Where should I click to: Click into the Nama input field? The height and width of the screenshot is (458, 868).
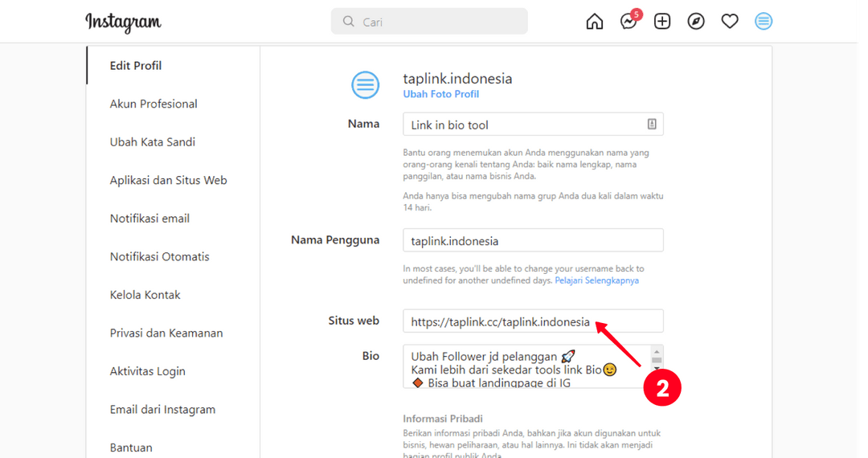click(x=533, y=125)
